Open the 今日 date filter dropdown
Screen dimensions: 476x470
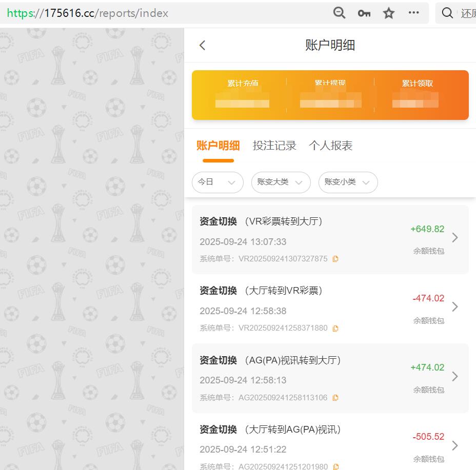click(x=217, y=182)
